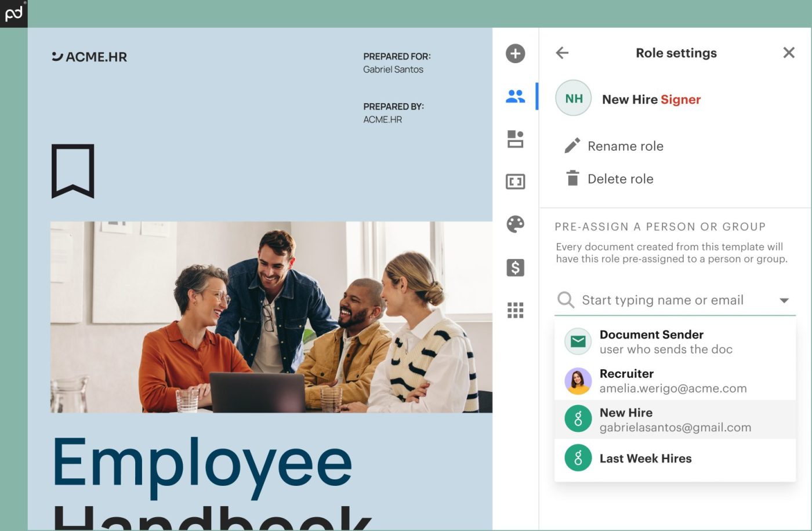Click the back arrow in Role settings

(x=562, y=53)
